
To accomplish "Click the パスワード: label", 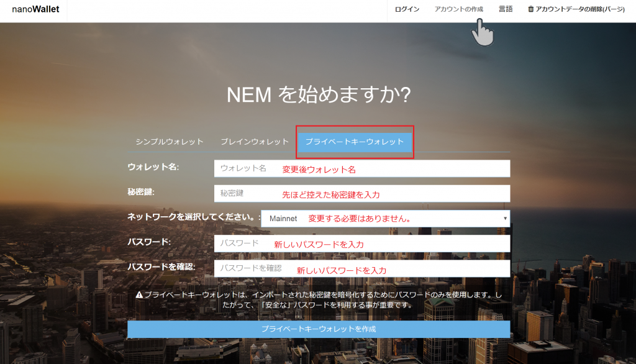I will [149, 242].
